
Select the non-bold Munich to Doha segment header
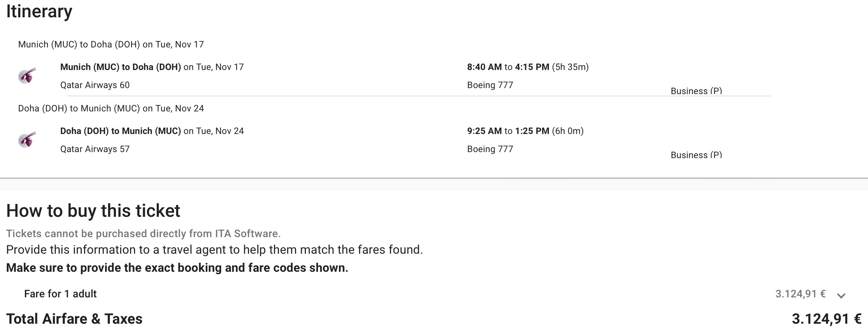(x=111, y=44)
